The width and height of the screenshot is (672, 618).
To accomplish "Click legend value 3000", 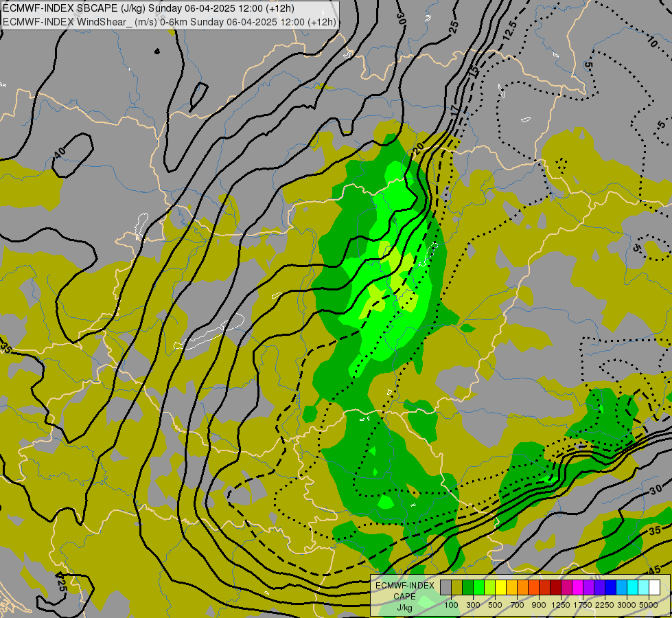I will [627, 605].
